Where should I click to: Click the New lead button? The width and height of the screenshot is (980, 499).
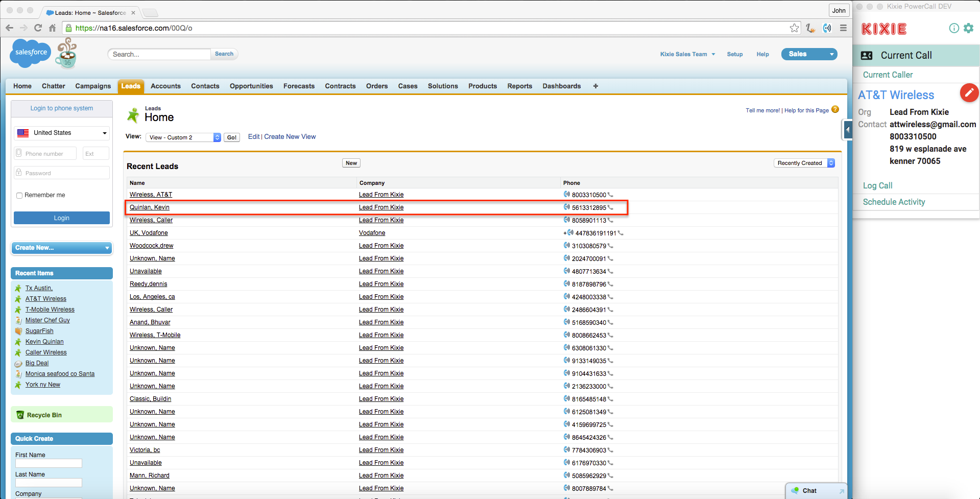coord(351,163)
